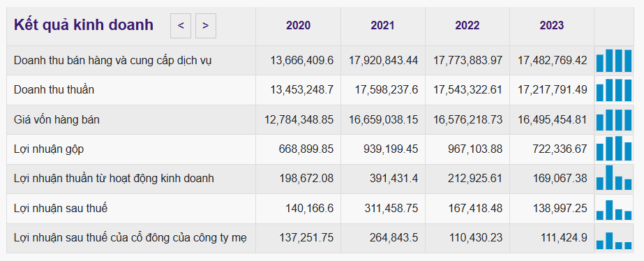This screenshot has height=261, width=644.
Task: Click Lợi nhuận gộp row label
Action: (x=48, y=149)
